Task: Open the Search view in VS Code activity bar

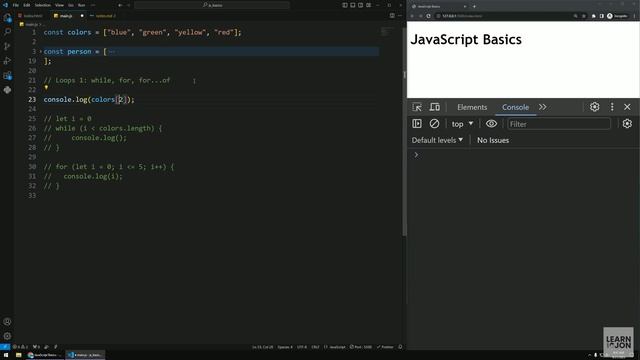Action: (7, 32)
